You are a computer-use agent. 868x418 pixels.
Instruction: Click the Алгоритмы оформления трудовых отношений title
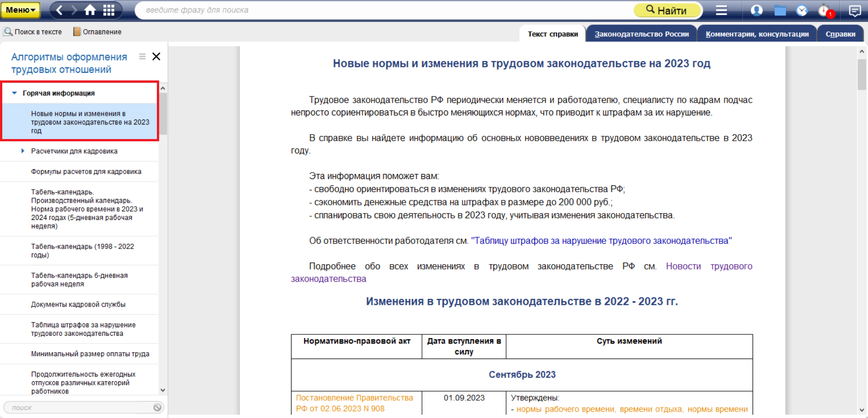coord(69,63)
